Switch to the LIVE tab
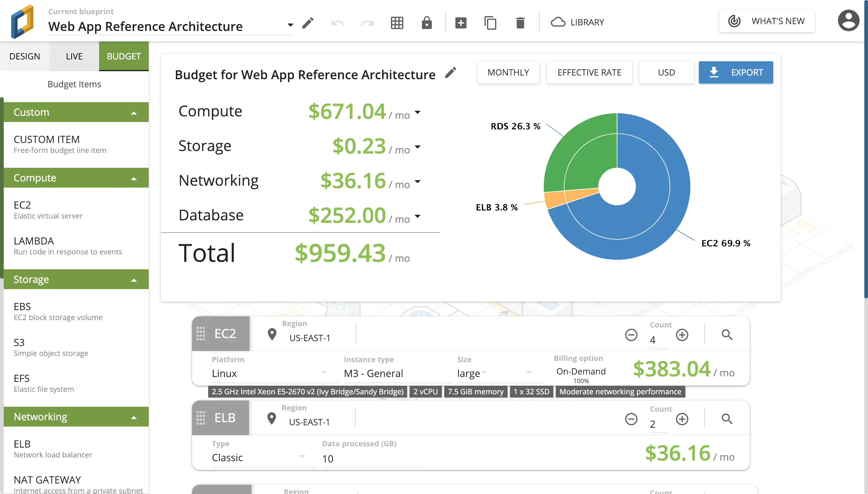 (74, 56)
